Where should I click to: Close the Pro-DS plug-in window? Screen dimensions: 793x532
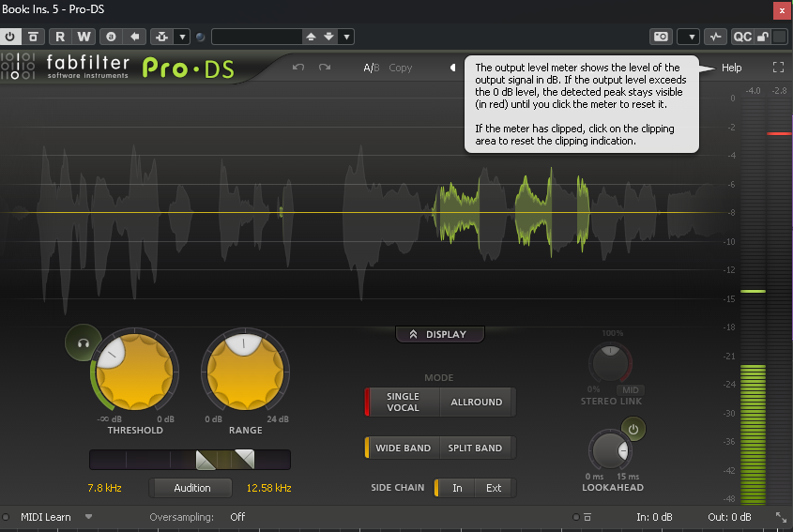pos(782,10)
